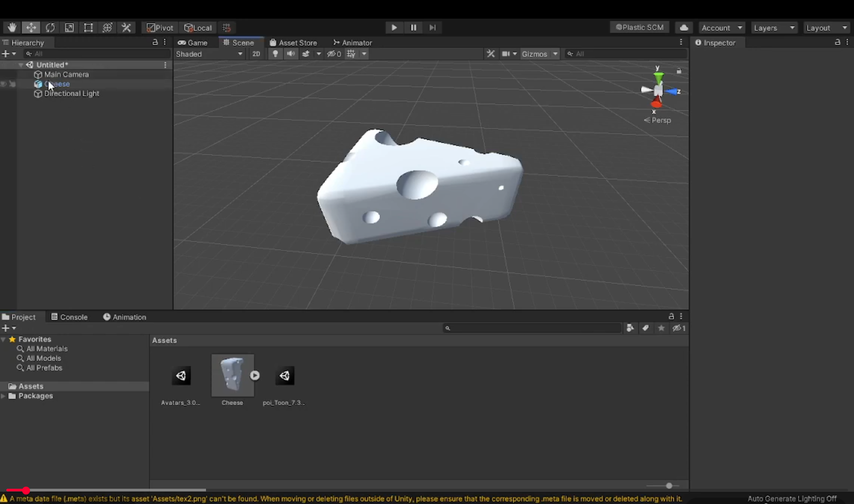
Task: Switch to the Game tab
Action: click(x=194, y=42)
